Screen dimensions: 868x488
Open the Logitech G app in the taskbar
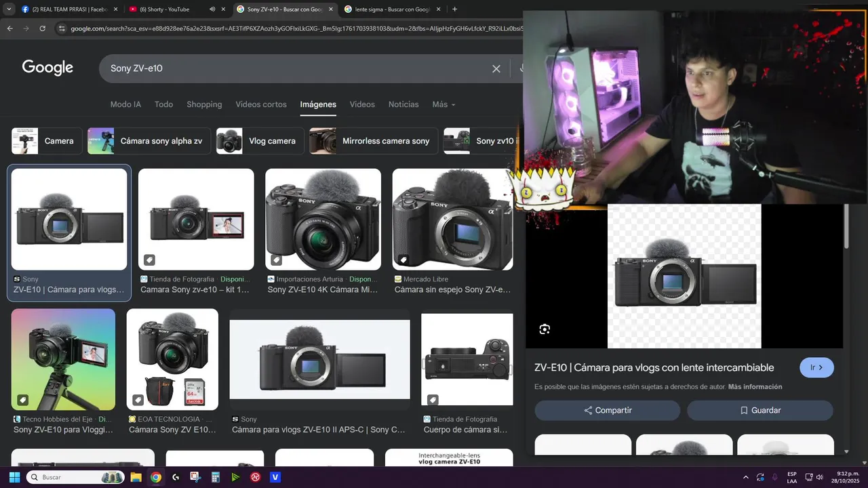[176, 477]
